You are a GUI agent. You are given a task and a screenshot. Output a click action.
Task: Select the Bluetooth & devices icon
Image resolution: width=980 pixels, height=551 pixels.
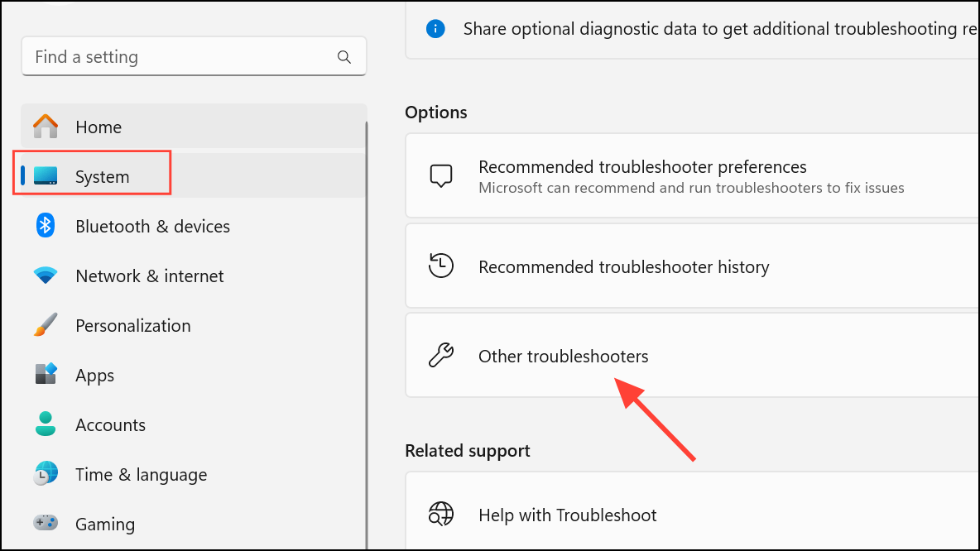tap(46, 226)
